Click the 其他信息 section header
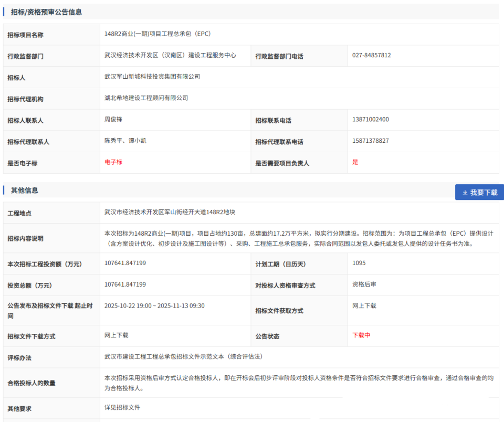504x422 pixels. point(25,190)
